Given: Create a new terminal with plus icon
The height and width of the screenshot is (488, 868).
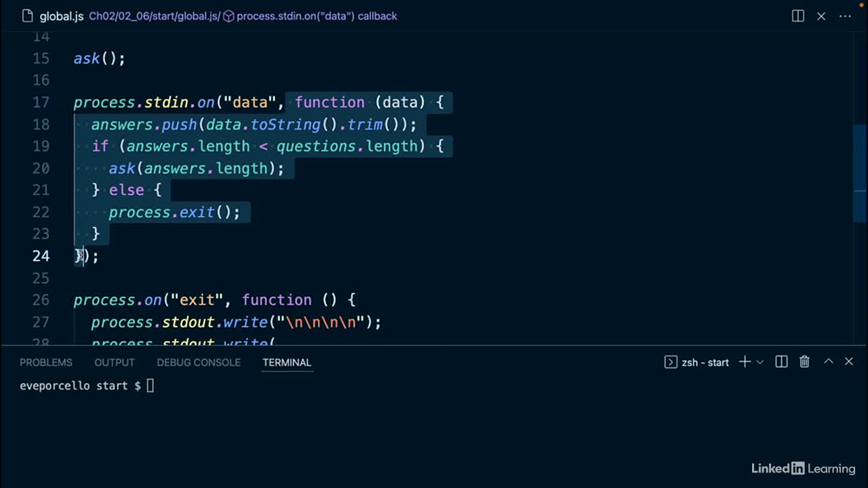Looking at the screenshot, I should pos(745,362).
